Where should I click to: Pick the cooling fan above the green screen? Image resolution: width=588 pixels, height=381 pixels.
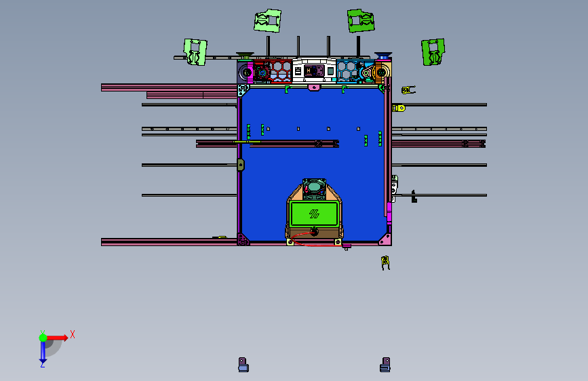click(x=314, y=188)
